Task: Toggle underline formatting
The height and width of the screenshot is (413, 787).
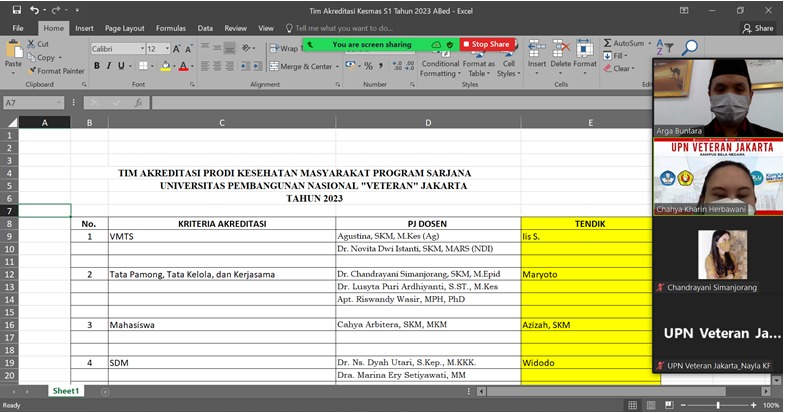Action: (122, 66)
